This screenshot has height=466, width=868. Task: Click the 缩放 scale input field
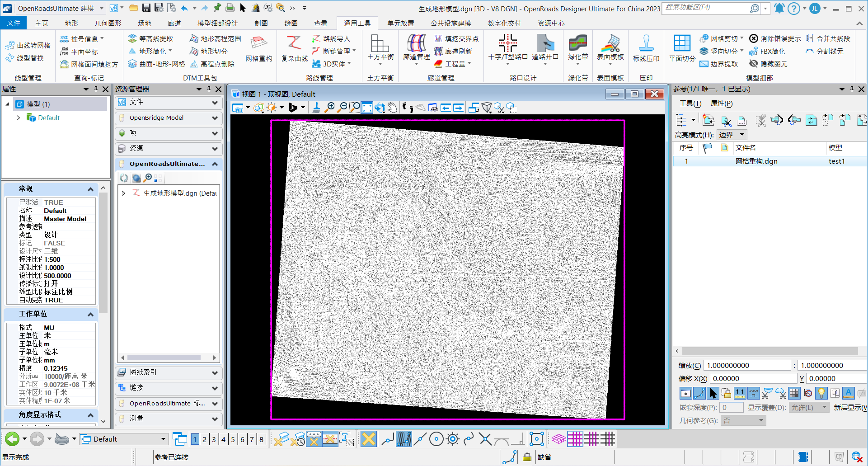tap(747, 365)
